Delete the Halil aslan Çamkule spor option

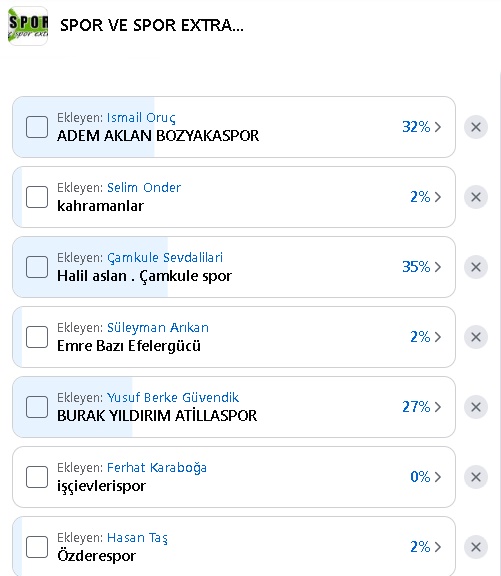click(x=476, y=267)
